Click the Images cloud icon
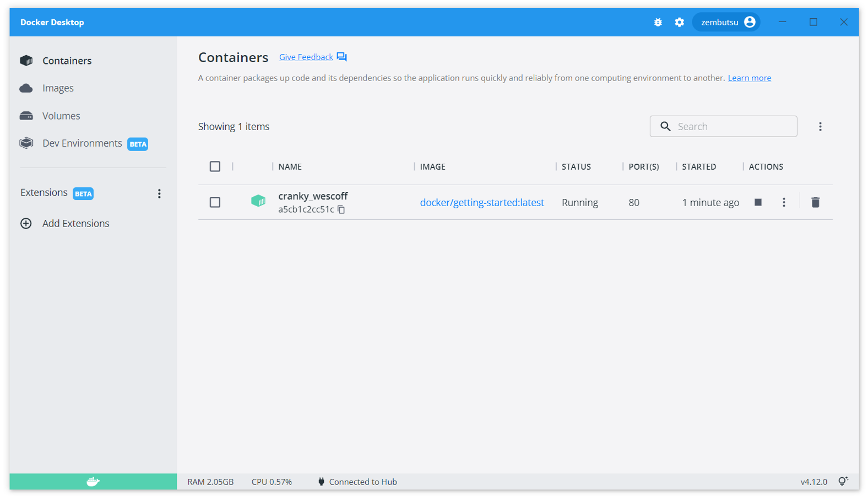 (26, 88)
